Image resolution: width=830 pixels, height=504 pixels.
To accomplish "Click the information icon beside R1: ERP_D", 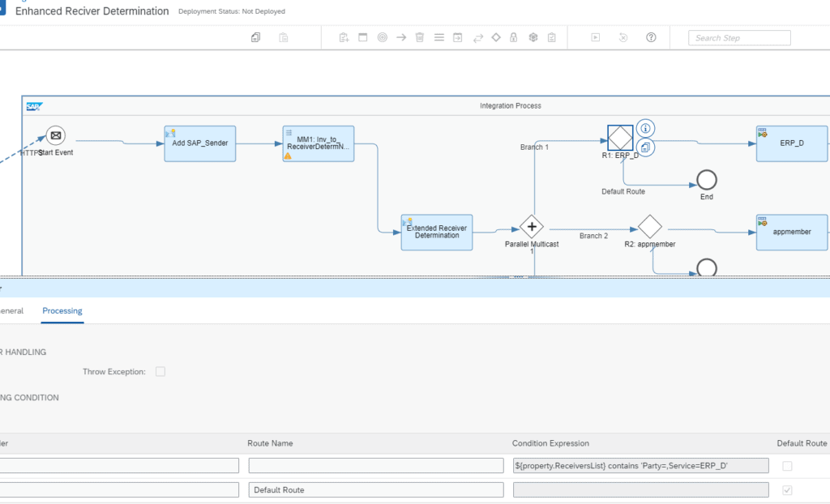I will [x=645, y=128].
